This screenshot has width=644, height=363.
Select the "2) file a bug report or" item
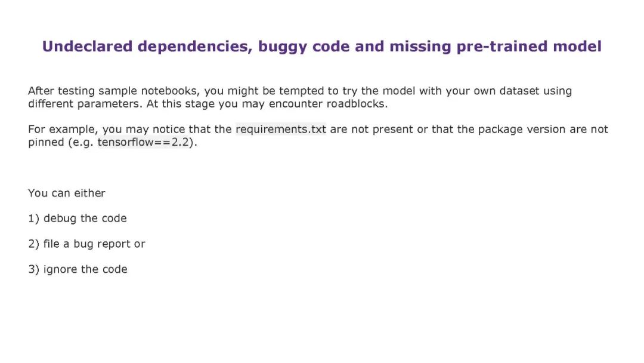(x=86, y=244)
